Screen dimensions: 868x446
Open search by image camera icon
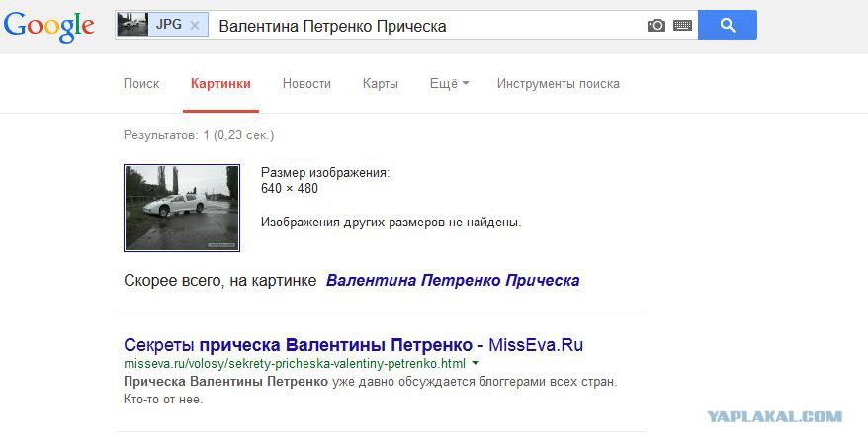click(656, 25)
